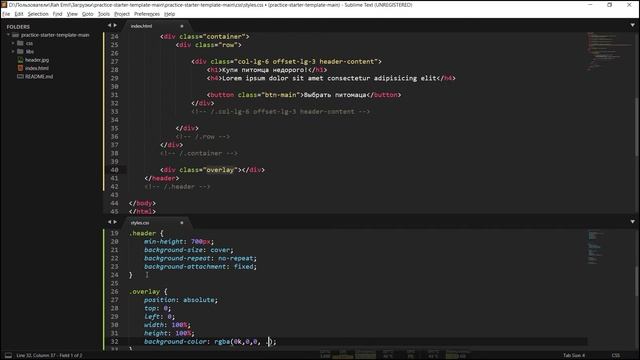Image resolution: width=640 pixels, height=360 pixels.
Task: Open index.html from the sidebar
Action: click(x=37, y=68)
